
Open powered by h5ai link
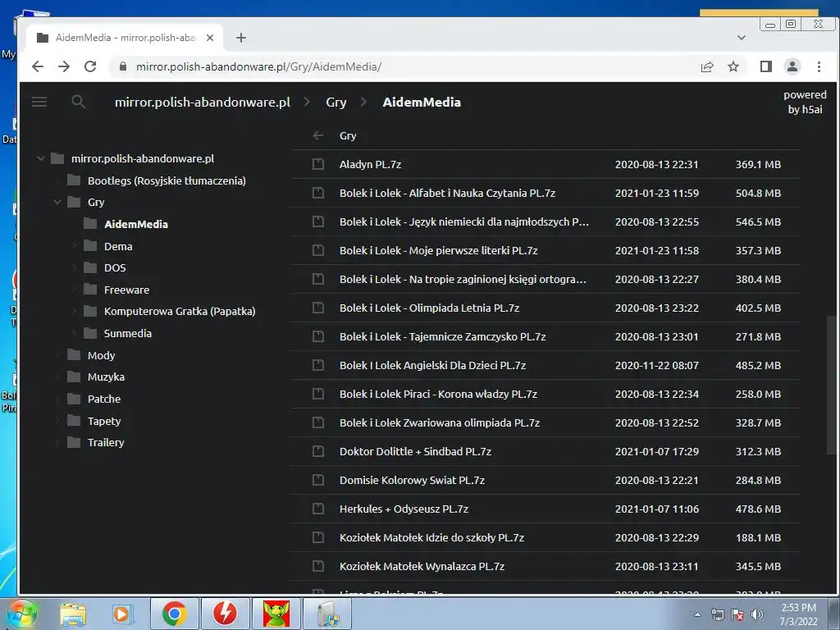pos(805,102)
